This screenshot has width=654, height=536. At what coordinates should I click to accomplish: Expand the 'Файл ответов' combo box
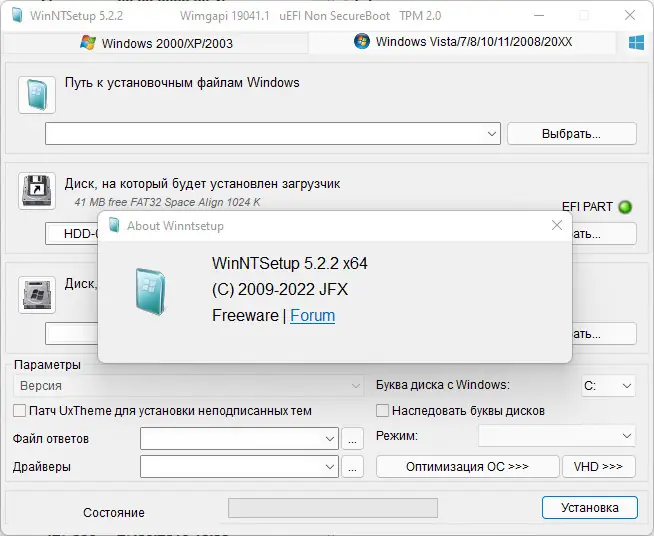point(331,438)
